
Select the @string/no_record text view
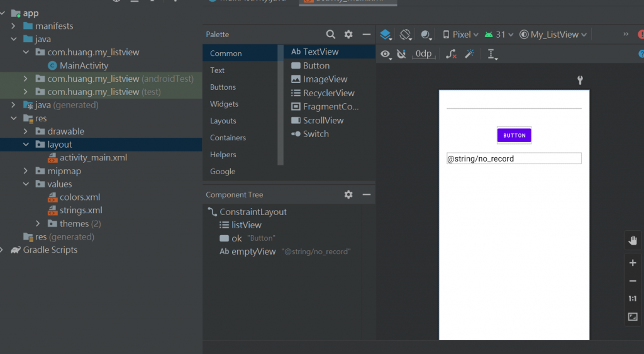click(514, 158)
